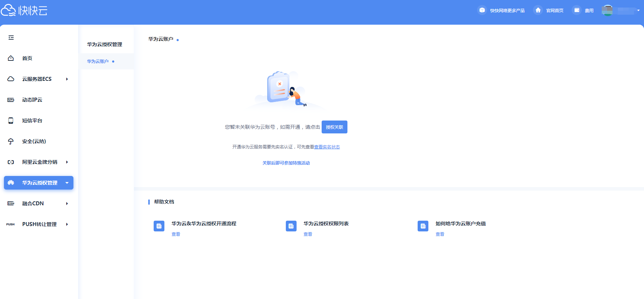This screenshot has width=644, height=299.
Task: Expand the 融合CDN submenu arrow
Action: tap(67, 204)
